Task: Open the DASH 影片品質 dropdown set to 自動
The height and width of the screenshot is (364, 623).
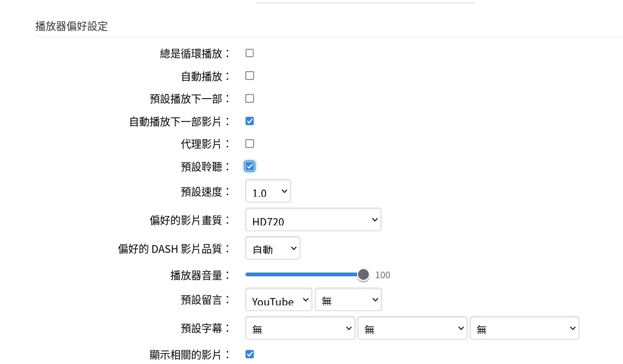Action: (272, 249)
